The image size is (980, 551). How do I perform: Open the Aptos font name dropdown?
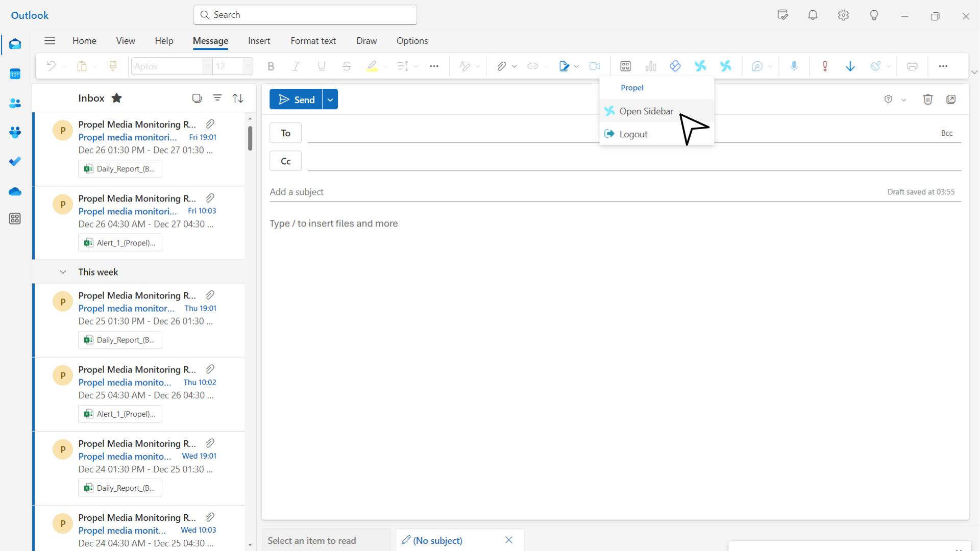(207, 66)
